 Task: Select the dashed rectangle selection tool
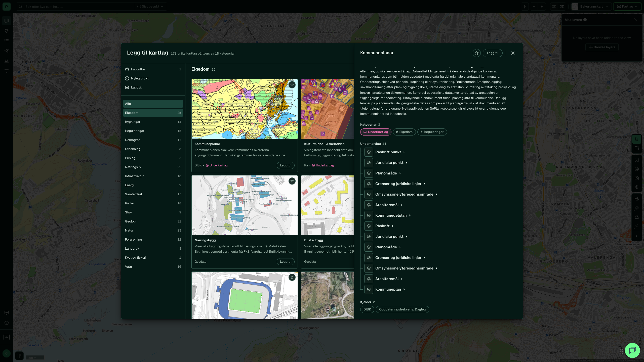[637, 148]
